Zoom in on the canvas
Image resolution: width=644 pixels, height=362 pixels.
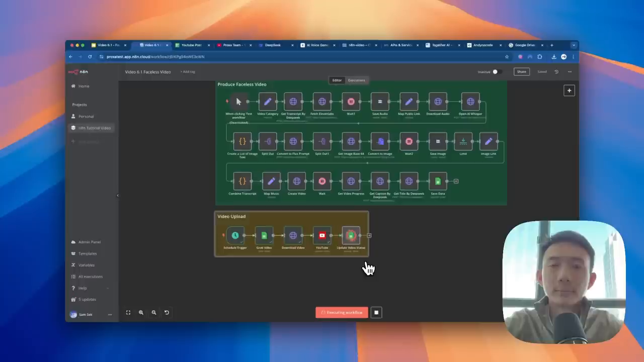click(x=141, y=312)
